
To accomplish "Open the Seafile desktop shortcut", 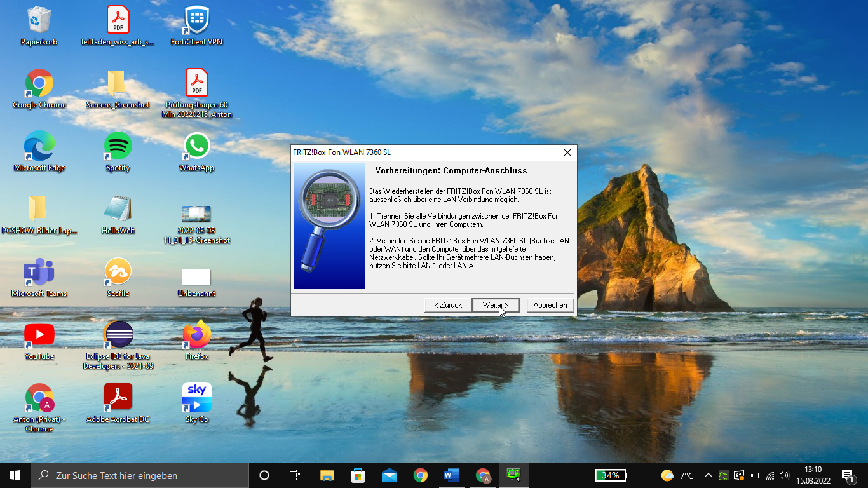I will pyautogui.click(x=118, y=273).
